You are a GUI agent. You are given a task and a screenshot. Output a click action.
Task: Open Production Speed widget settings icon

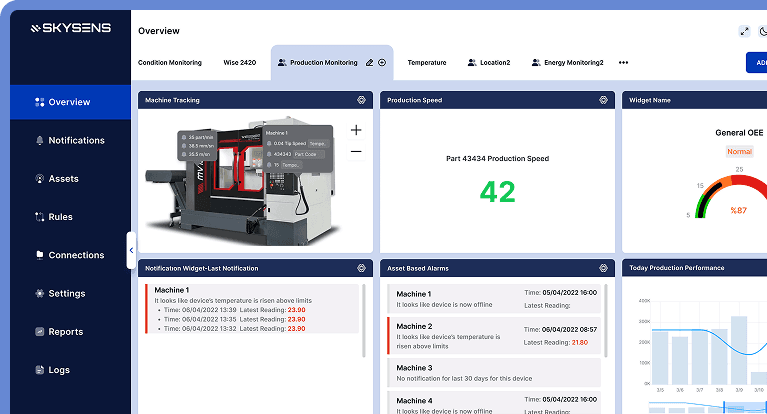(603, 100)
